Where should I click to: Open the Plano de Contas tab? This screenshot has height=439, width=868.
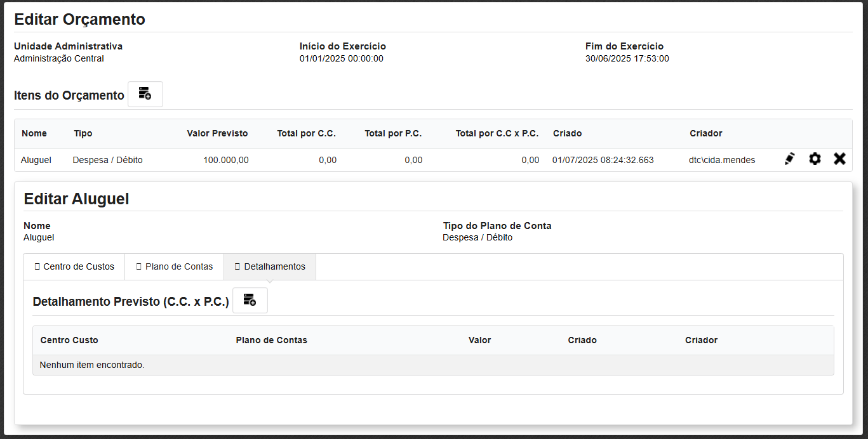pos(174,266)
